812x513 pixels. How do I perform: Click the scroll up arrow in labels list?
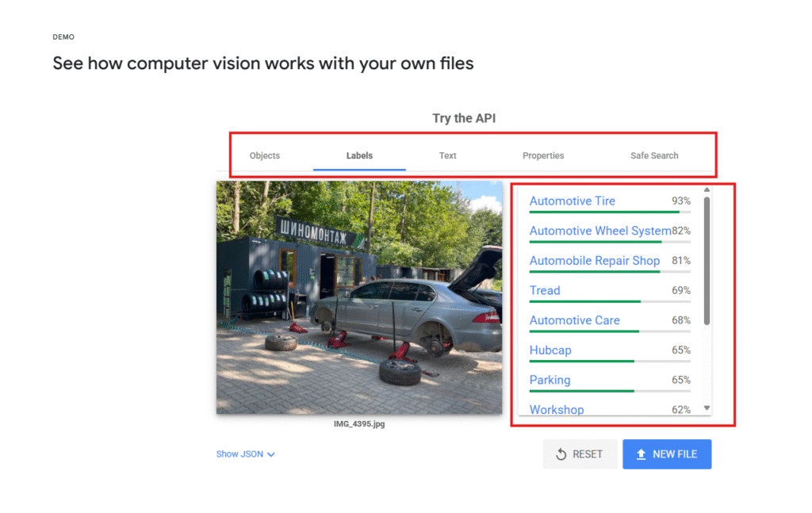[707, 190]
